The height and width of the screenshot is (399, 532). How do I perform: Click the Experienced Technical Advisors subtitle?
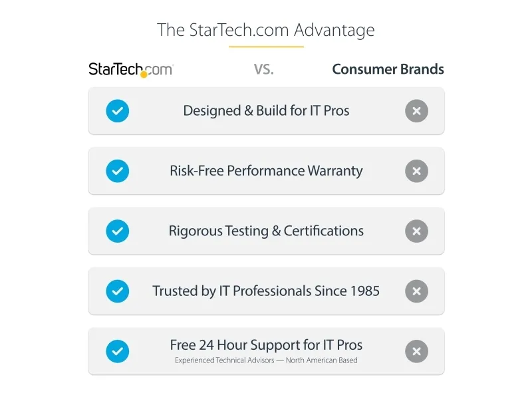(266, 360)
